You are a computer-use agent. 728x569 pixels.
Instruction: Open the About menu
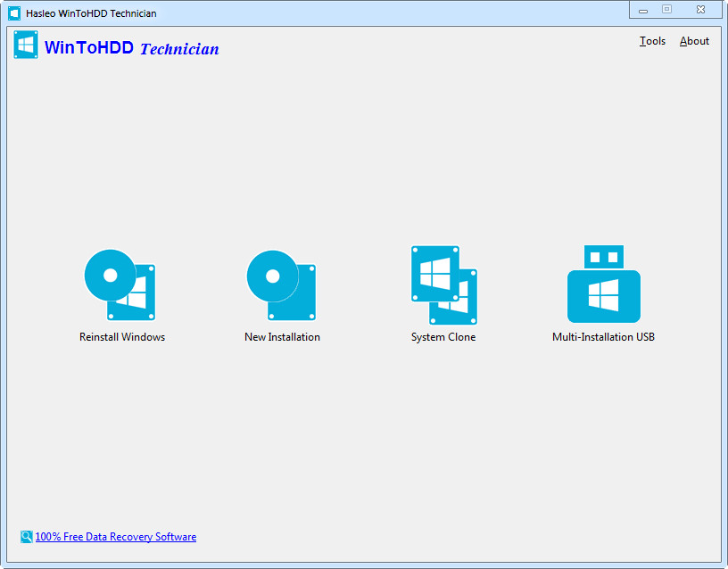click(x=694, y=41)
